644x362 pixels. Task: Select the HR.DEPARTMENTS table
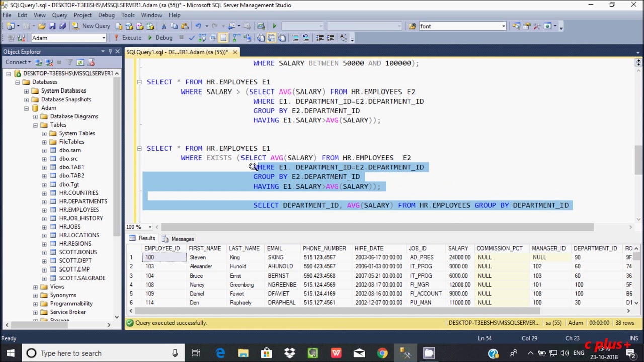pos(83,201)
